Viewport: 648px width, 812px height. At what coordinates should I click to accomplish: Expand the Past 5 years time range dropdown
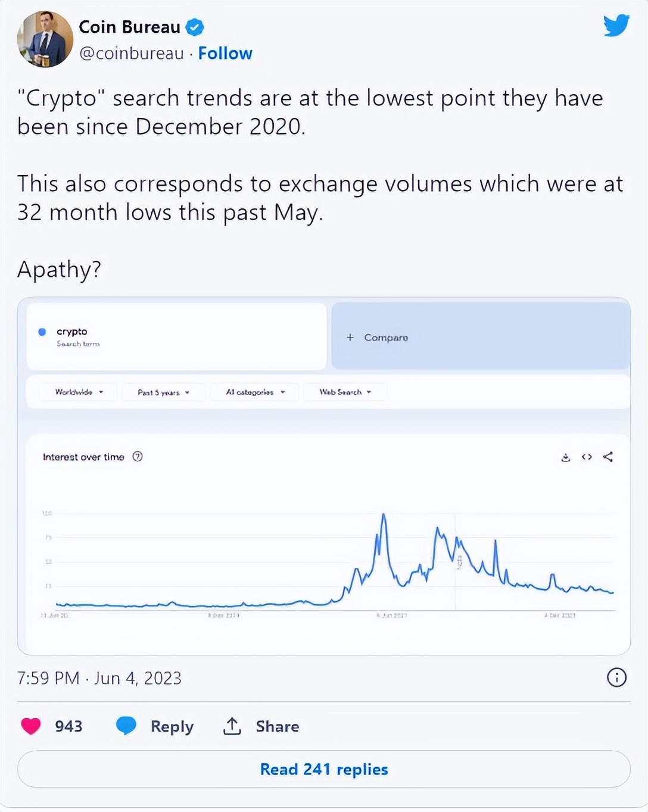pos(163,392)
